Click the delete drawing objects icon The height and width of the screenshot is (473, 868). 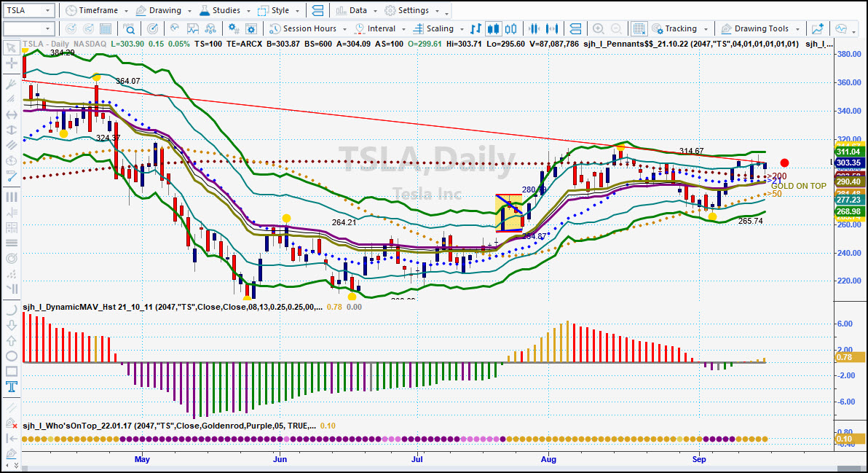(10, 423)
